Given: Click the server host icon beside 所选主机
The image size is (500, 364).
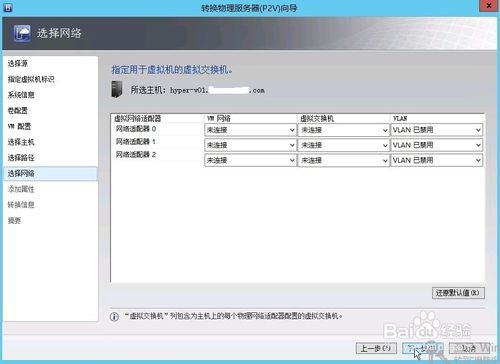Looking at the screenshot, I should tap(117, 89).
